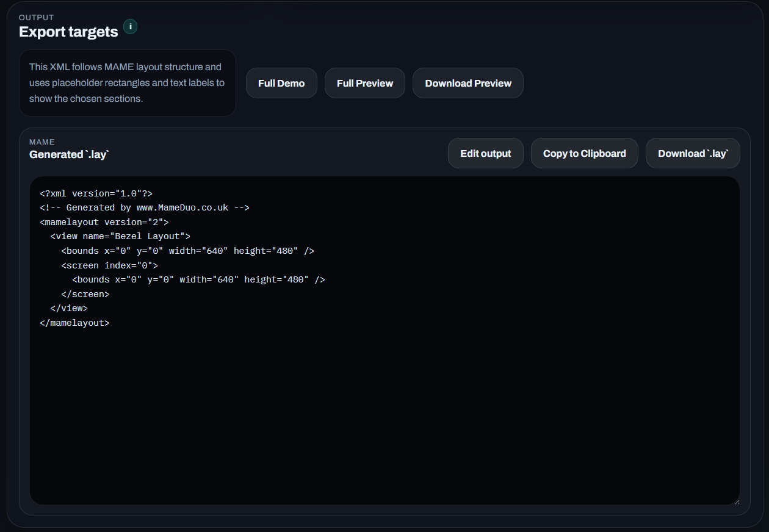Screen dimensions: 769x532
Task: Click the Download Preview button
Action: pos(468,83)
